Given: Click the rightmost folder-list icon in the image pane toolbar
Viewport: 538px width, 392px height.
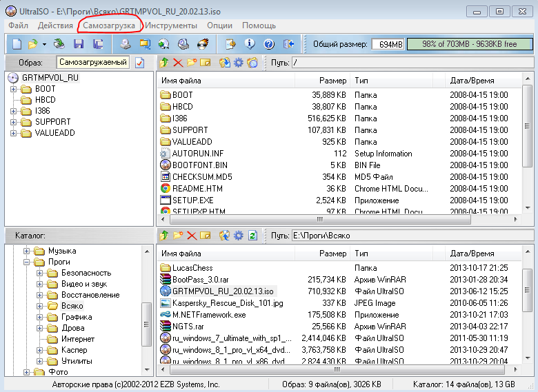Looking at the screenshot, I should click(x=252, y=63).
